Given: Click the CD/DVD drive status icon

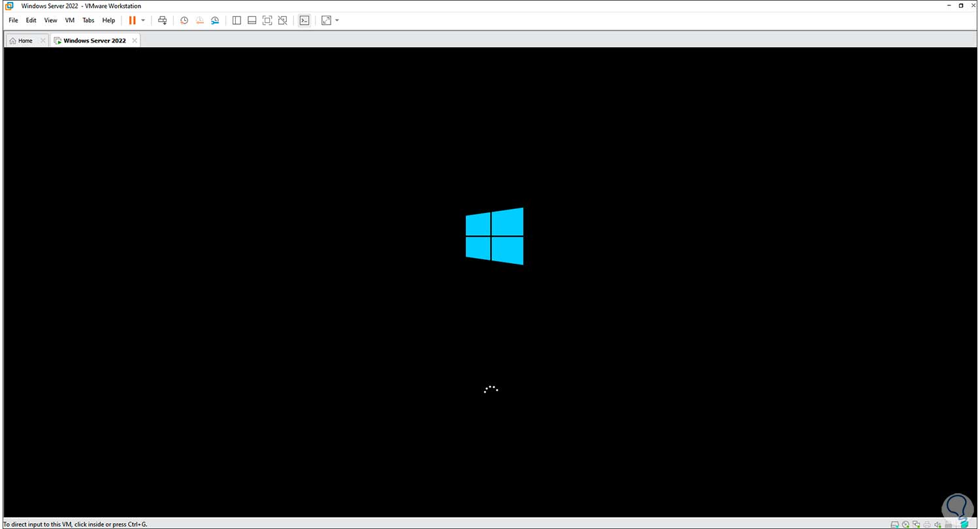Looking at the screenshot, I should pyautogui.click(x=906, y=524).
